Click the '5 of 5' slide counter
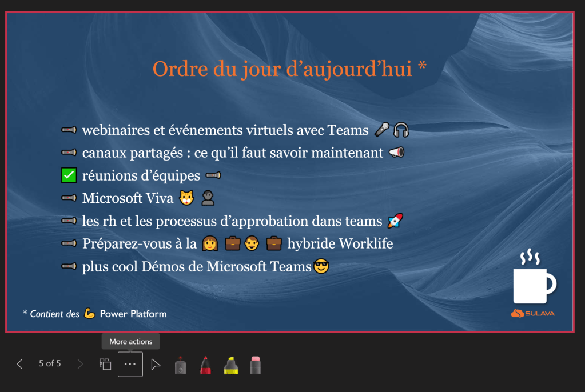Screen dimensions: 585x392 pyautogui.click(x=50, y=363)
